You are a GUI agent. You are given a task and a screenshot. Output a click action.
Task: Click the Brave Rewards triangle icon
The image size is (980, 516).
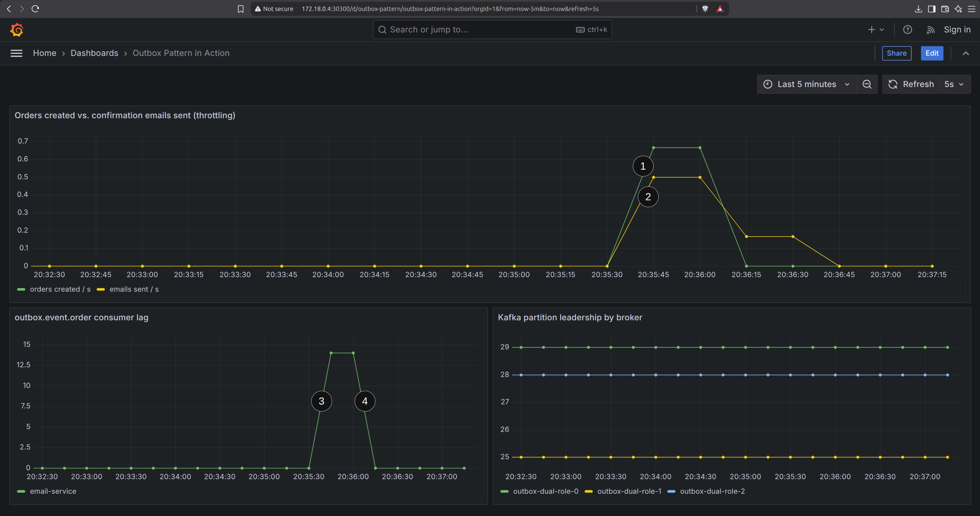(720, 9)
